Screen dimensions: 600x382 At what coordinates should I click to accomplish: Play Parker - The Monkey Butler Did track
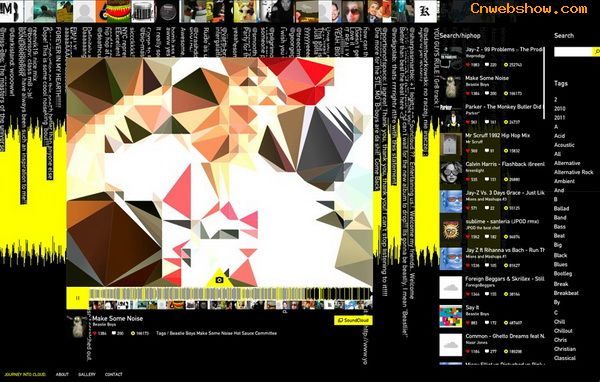503,107
